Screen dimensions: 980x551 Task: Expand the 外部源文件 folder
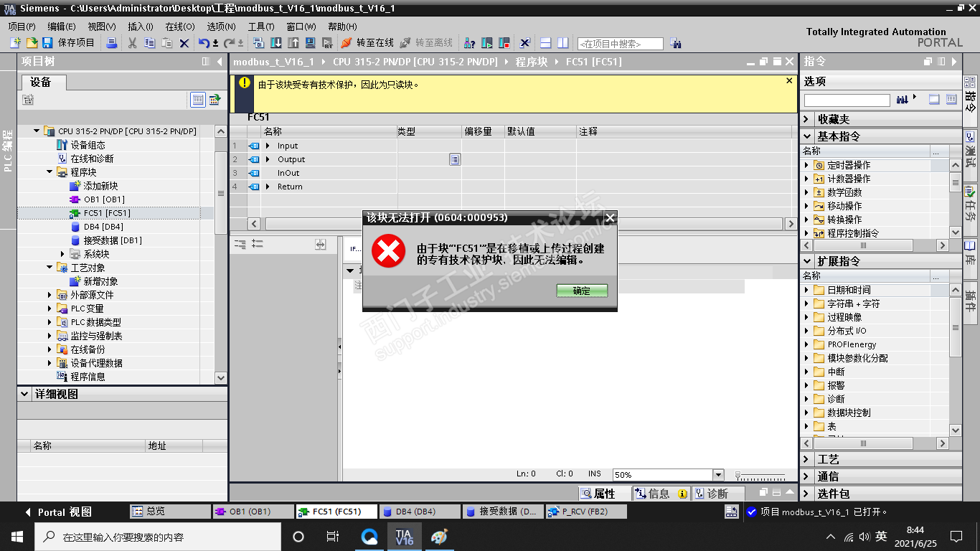(50, 295)
